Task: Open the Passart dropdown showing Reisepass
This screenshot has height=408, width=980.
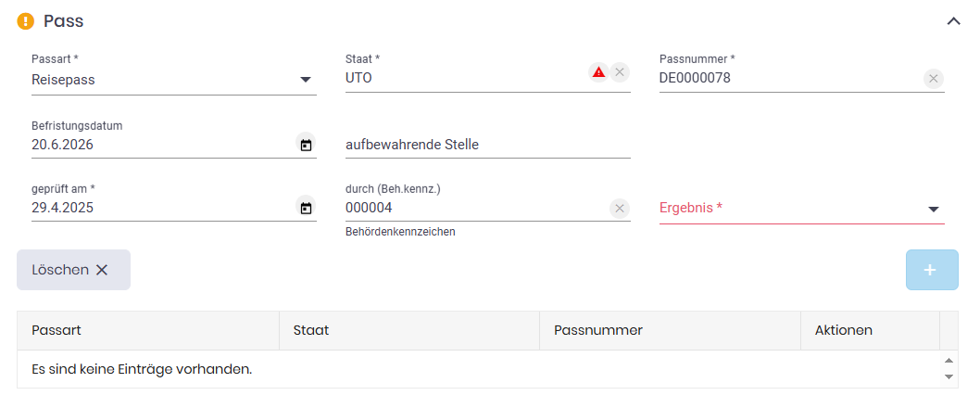Action: 174,80
